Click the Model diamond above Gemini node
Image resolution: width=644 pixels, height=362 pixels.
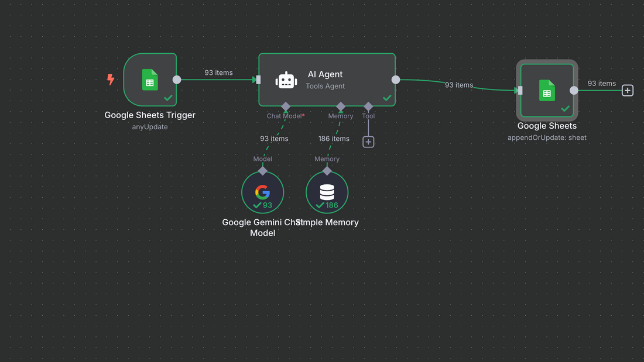tap(262, 171)
